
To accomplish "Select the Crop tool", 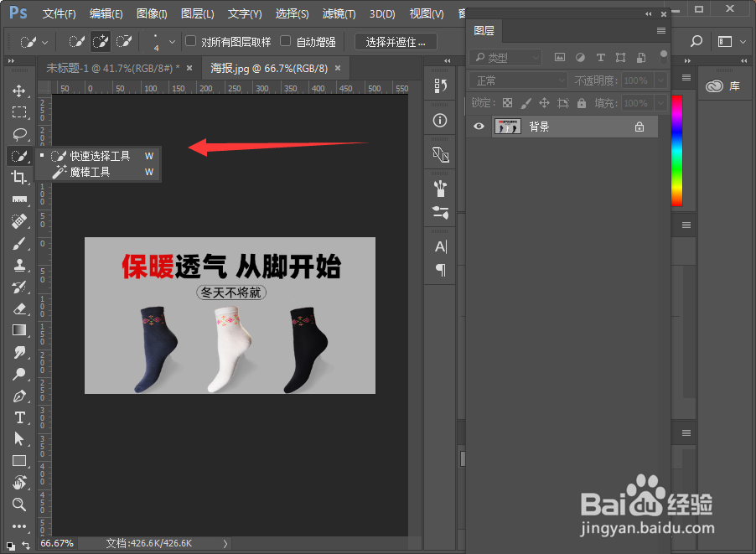I will tap(19, 178).
